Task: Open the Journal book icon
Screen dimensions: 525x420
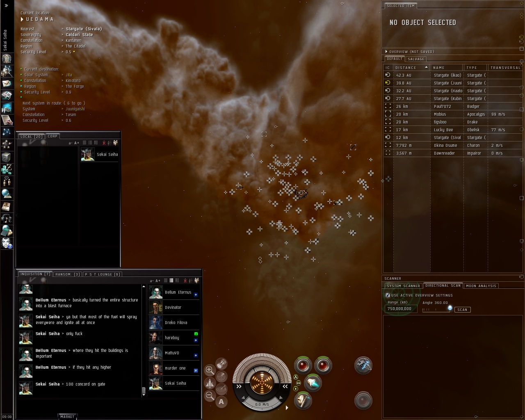Action: (x=7, y=206)
